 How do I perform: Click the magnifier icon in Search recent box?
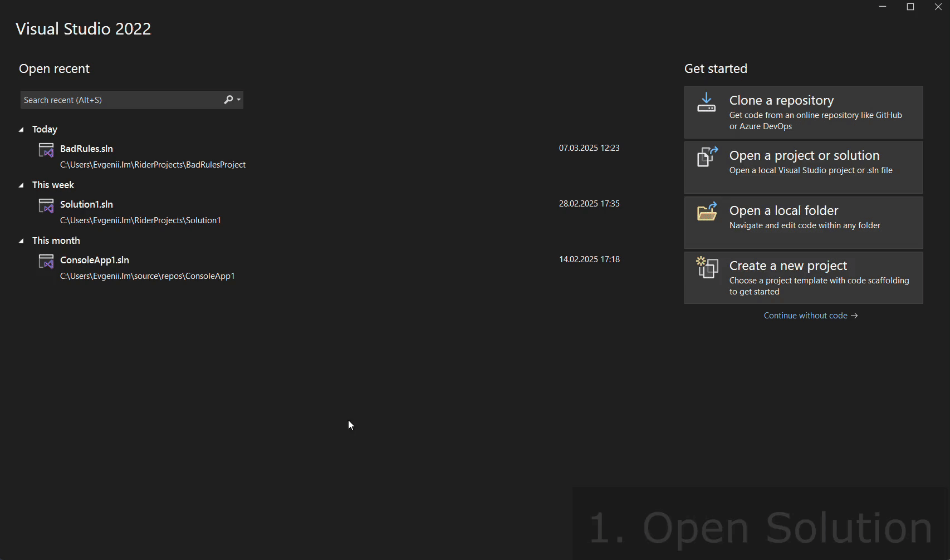point(228,100)
